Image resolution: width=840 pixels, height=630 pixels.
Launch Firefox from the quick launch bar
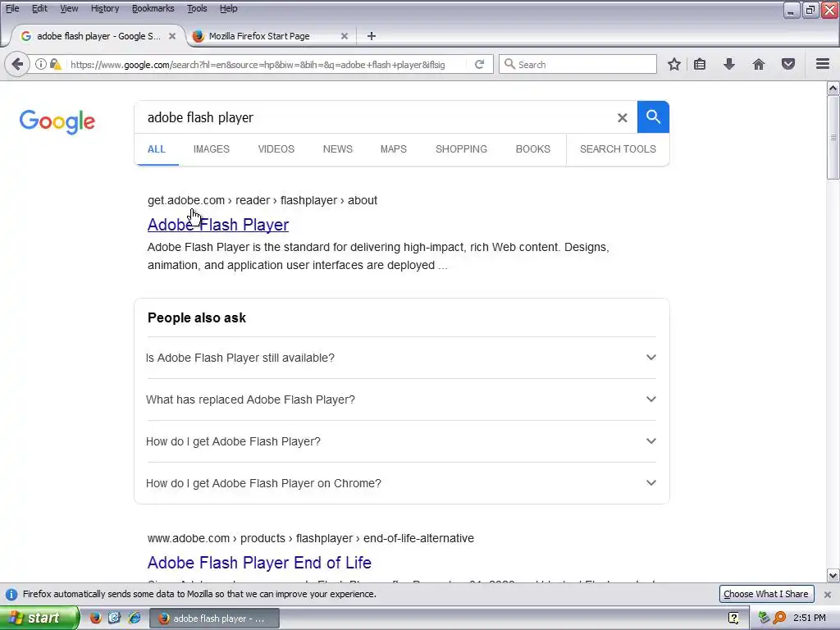(95, 618)
